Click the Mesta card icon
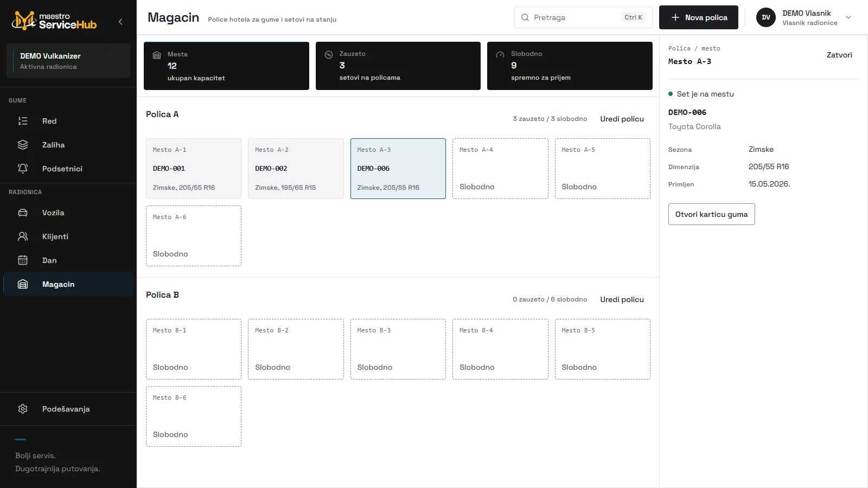This screenshot has width=868, height=488. click(x=157, y=55)
